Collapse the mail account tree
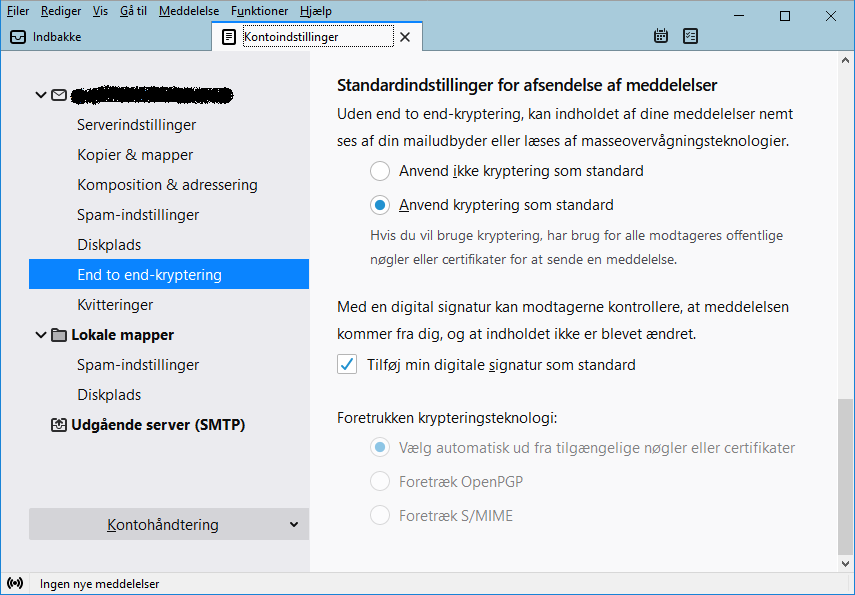Viewport: 855px width, 595px height. pyautogui.click(x=41, y=95)
